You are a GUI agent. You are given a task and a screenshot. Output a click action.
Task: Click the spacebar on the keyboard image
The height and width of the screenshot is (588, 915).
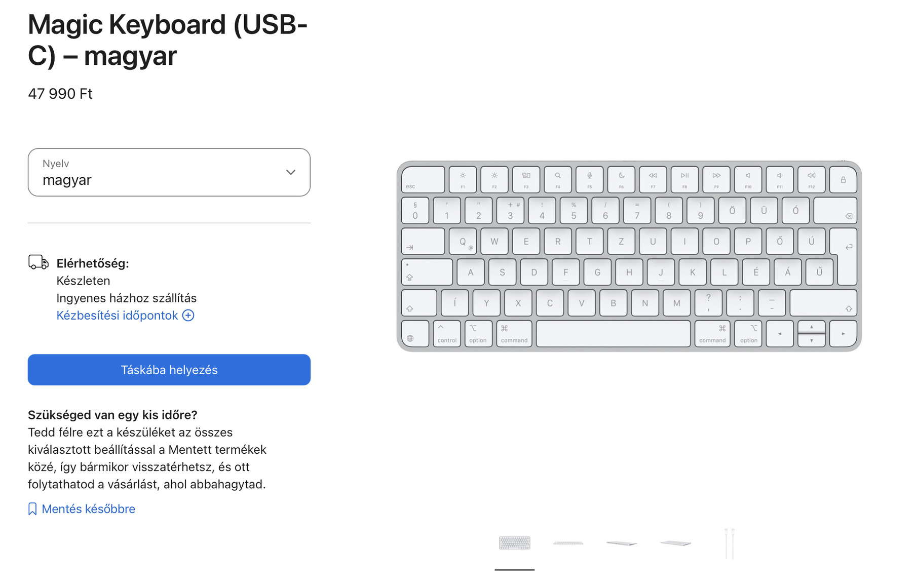tap(613, 334)
